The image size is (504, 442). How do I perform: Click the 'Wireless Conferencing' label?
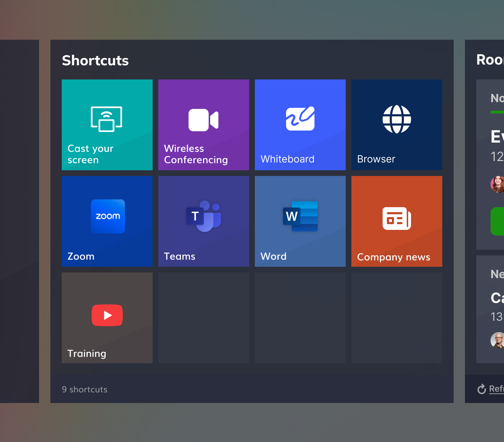pyautogui.click(x=196, y=154)
